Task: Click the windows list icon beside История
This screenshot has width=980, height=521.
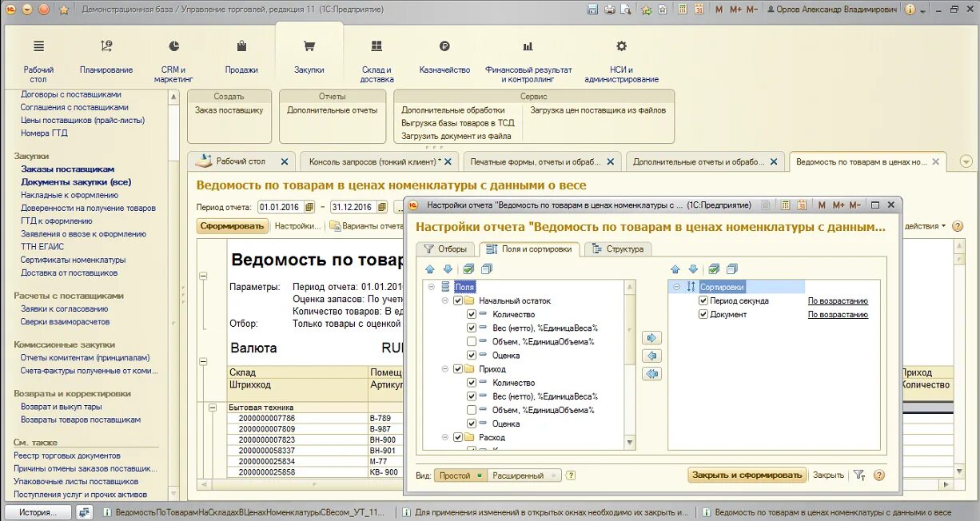Action: pos(85,513)
